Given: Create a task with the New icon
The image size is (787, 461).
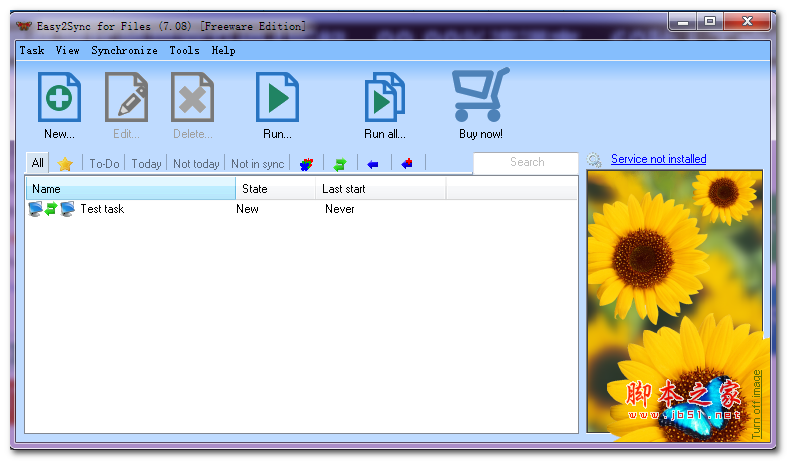Looking at the screenshot, I should point(59,97).
